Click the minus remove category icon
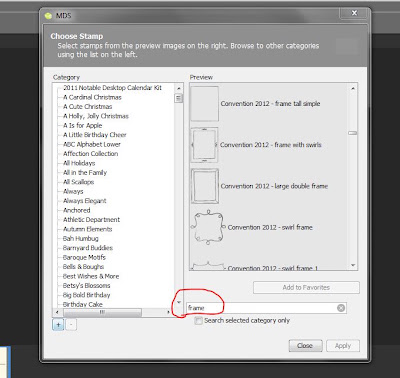 (71, 324)
